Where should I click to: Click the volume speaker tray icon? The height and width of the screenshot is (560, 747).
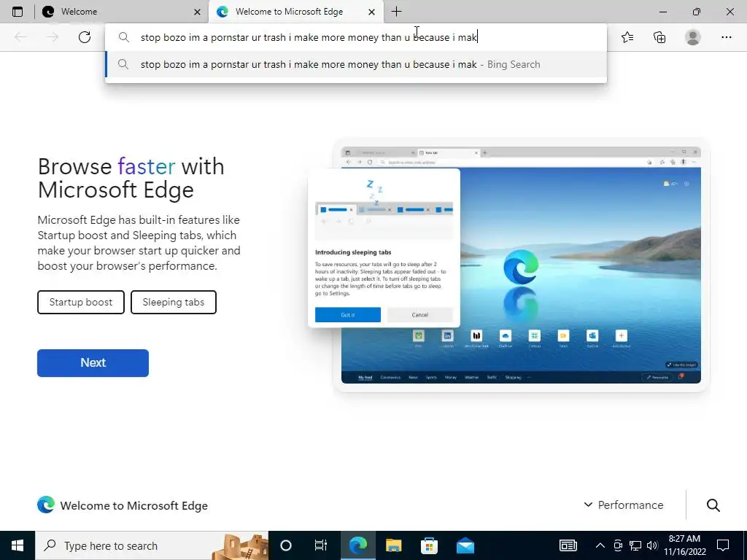[652, 545]
